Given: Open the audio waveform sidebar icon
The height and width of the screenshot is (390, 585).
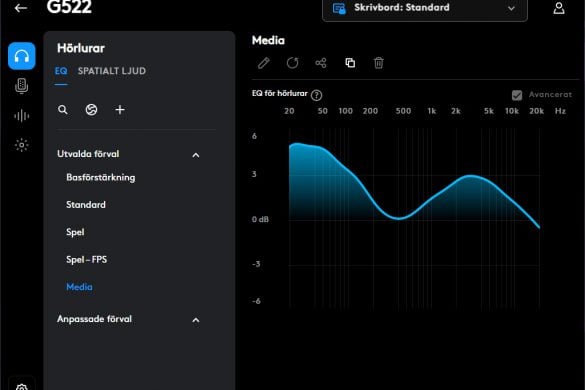Looking at the screenshot, I should pyautogui.click(x=22, y=116).
